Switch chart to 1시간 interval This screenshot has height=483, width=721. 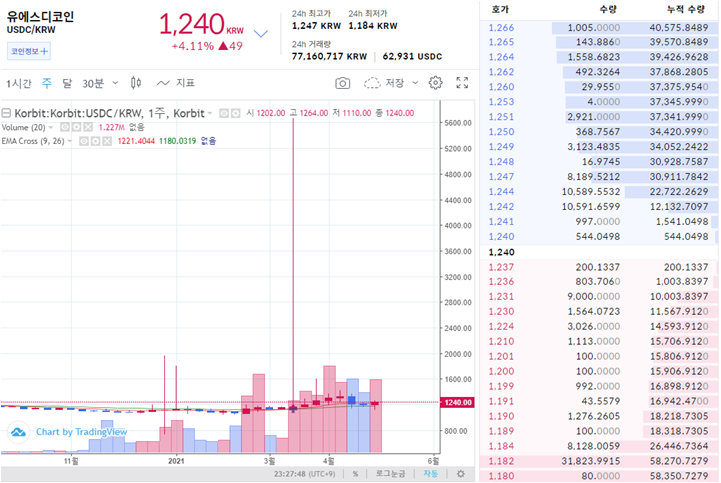click(18, 83)
